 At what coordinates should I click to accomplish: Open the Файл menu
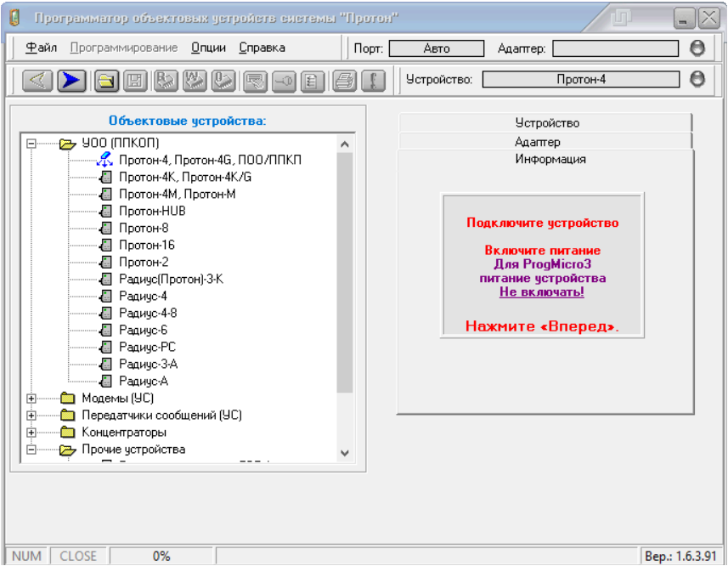coord(41,48)
